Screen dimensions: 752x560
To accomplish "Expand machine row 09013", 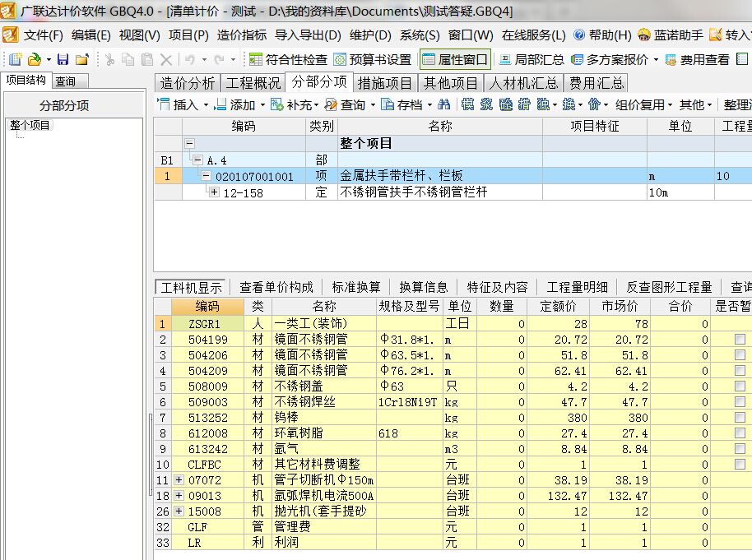I will (x=179, y=495).
